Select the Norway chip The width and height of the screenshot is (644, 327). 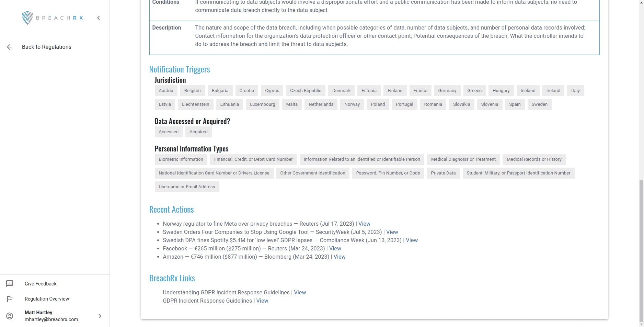pos(352,104)
